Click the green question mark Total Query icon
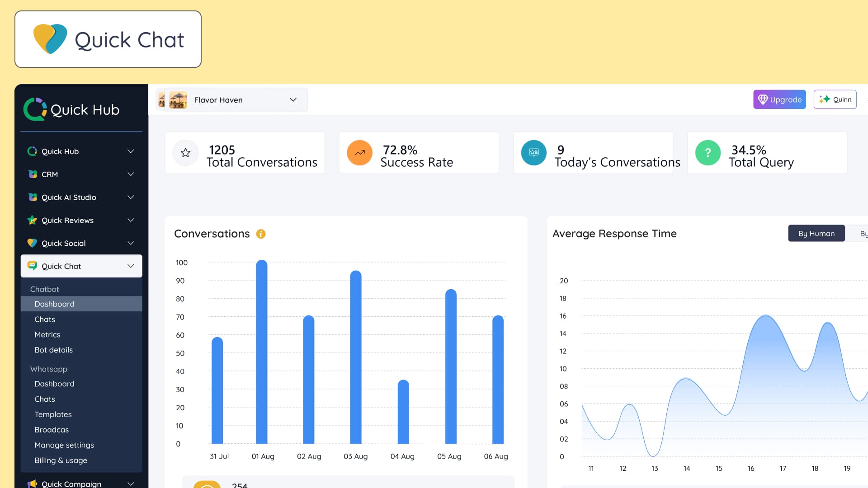Viewport: 868px width, 488px height. click(x=708, y=153)
